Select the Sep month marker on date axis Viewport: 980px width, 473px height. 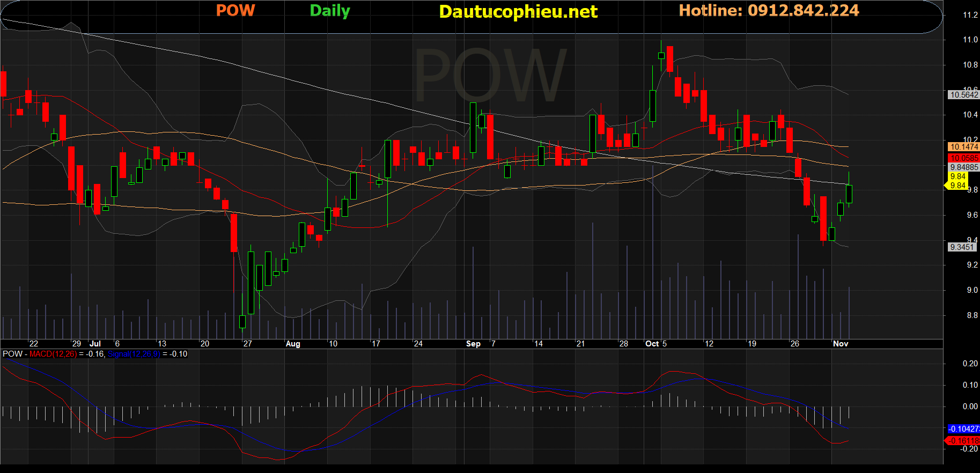coord(473,344)
